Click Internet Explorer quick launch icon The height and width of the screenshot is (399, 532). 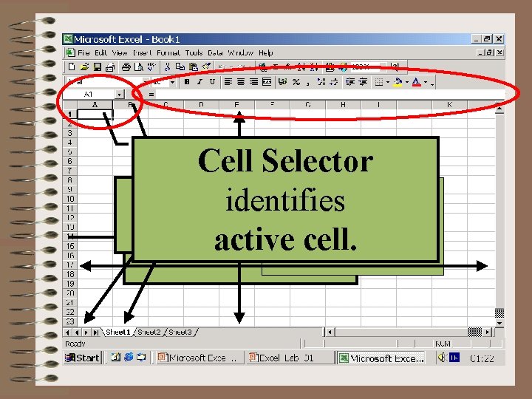point(129,358)
